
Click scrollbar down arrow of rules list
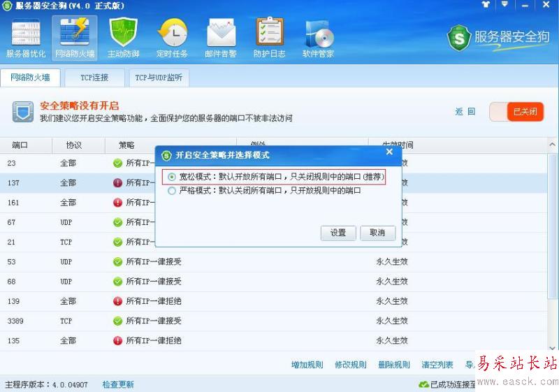552,348
